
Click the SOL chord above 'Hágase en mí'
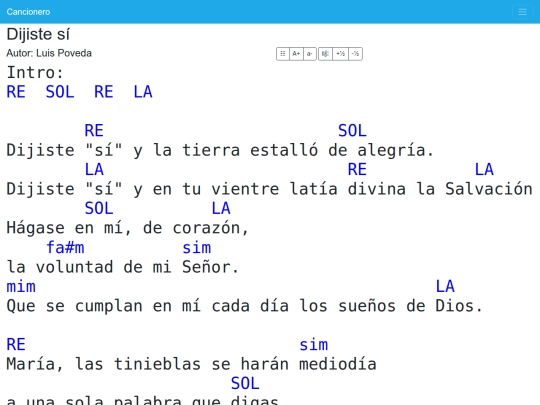point(99,208)
